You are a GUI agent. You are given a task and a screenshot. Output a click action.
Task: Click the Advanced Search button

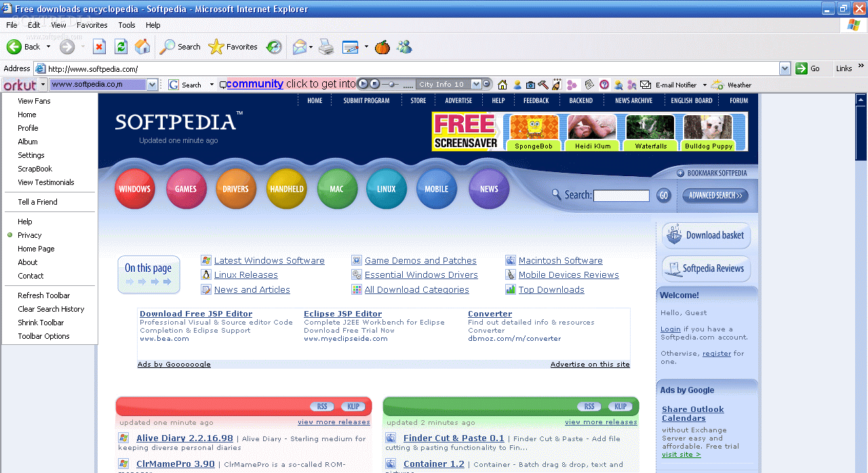tap(715, 195)
